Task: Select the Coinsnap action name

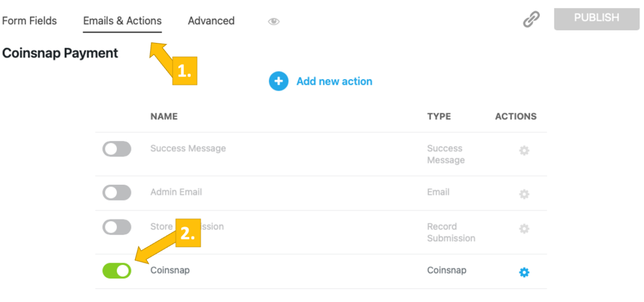Action: click(x=170, y=270)
